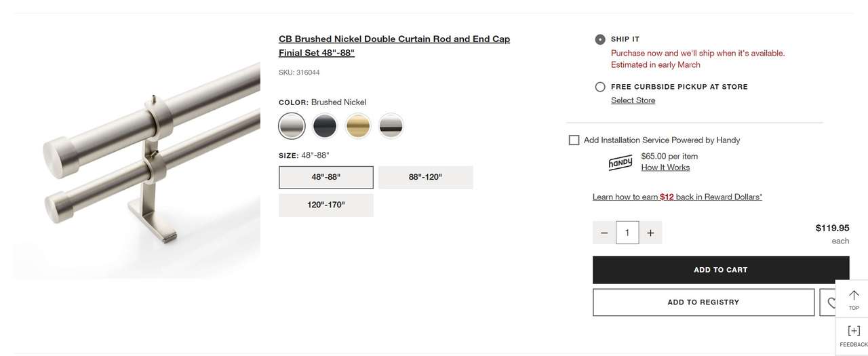The height and width of the screenshot is (356, 868).
Task: Increase quantity with the plus button
Action: click(x=650, y=233)
